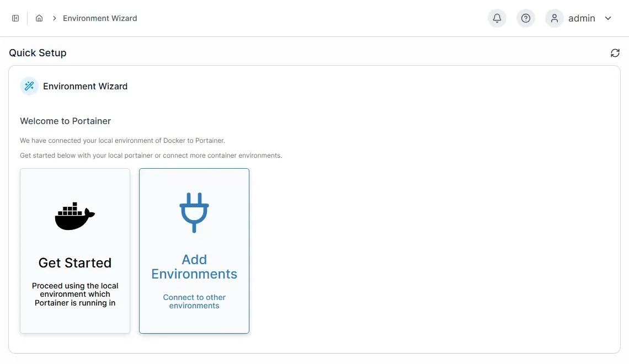Click the admin username label
This screenshot has height=364, width=629.
coord(582,18)
